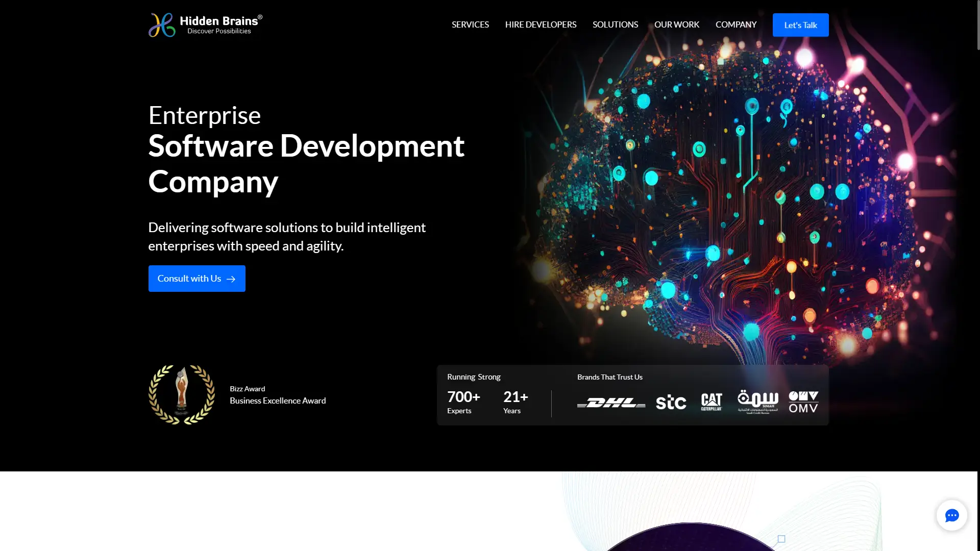This screenshot has width=980, height=551.
Task: Click the DHL brand logo
Action: point(611,403)
